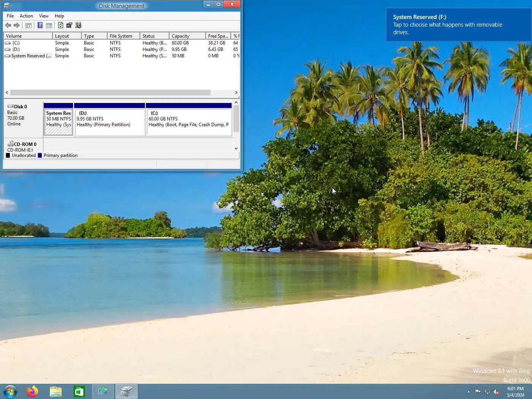
Task: Open the Store taskbar icon
Action: point(79,391)
